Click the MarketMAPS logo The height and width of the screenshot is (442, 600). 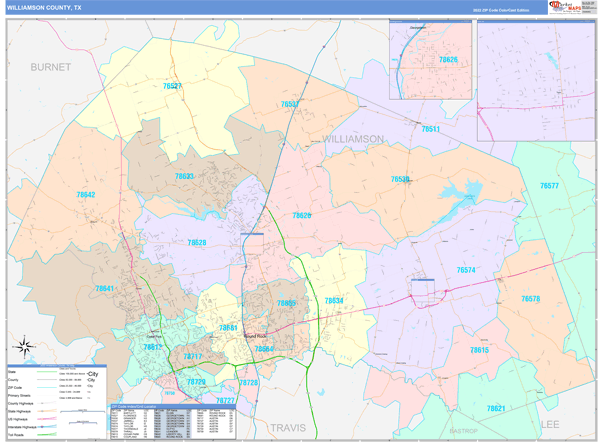point(570,7)
